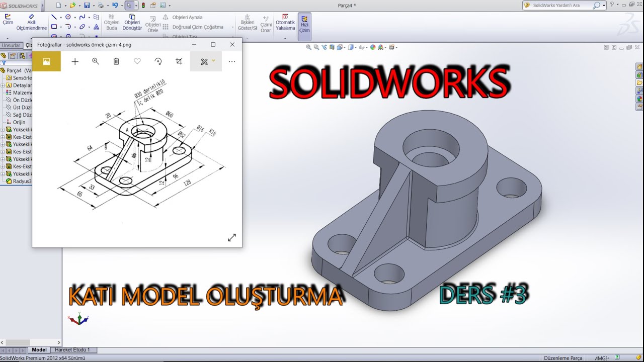
Task: Click İlişkileri Göster/Sil relations button
Action: (x=248, y=22)
